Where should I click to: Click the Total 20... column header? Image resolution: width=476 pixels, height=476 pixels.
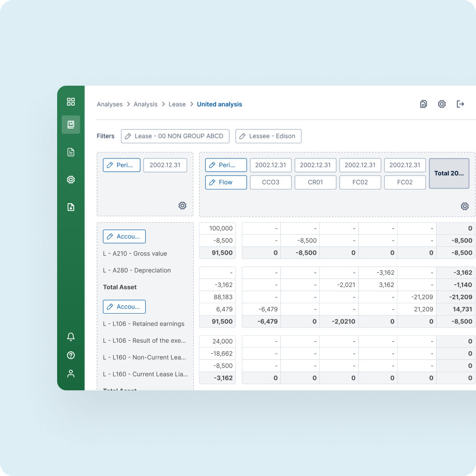coord(449,174)
